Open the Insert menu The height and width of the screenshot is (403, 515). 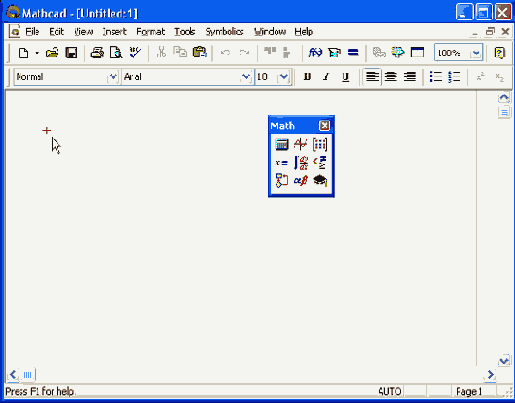coord(115,32)
